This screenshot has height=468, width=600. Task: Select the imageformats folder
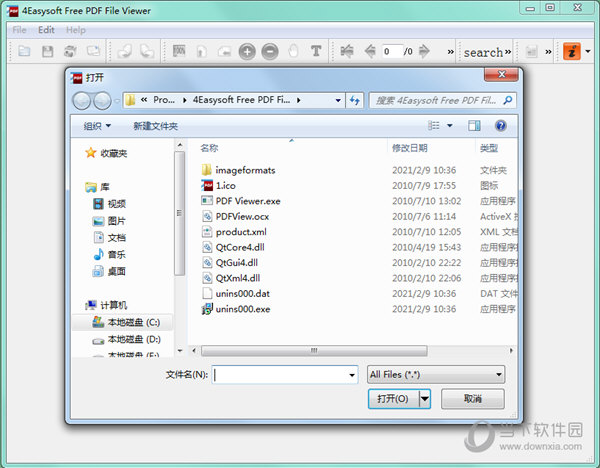point(245,170)
